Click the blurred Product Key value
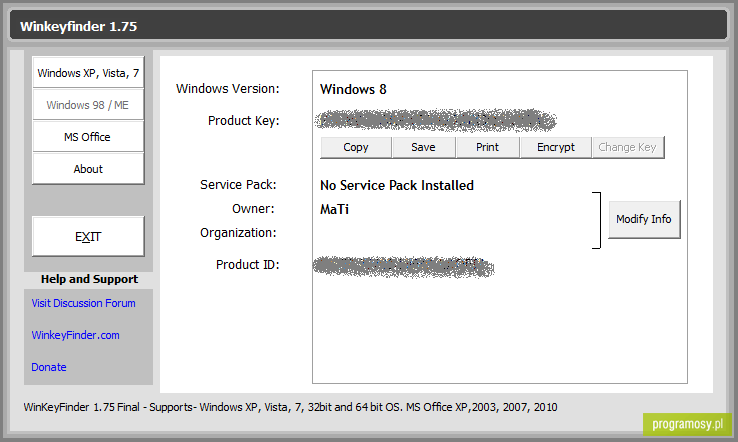This screenshot has height=442, width=738. pyautogui.click(x=435, y=121)
